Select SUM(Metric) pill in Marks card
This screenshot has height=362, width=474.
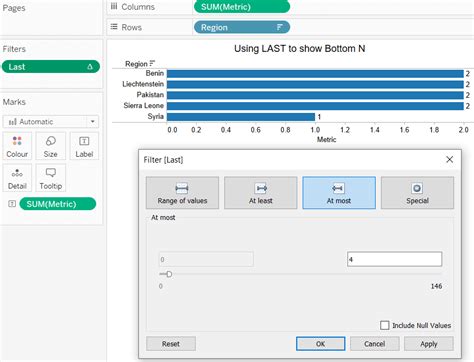point(58,204)
